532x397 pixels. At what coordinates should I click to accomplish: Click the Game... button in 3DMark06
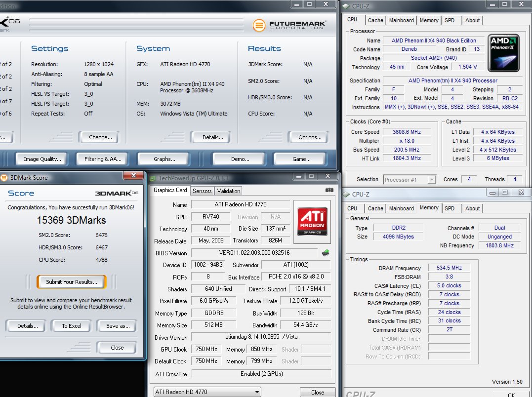pos(300,159)
